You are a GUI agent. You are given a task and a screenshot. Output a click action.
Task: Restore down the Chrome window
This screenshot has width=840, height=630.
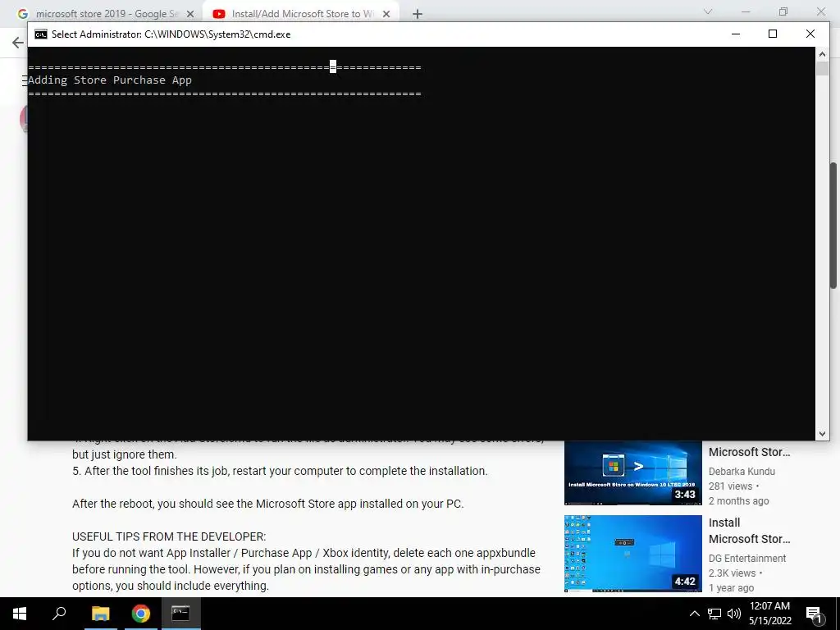pyautogui.click(x=783, y=11)
